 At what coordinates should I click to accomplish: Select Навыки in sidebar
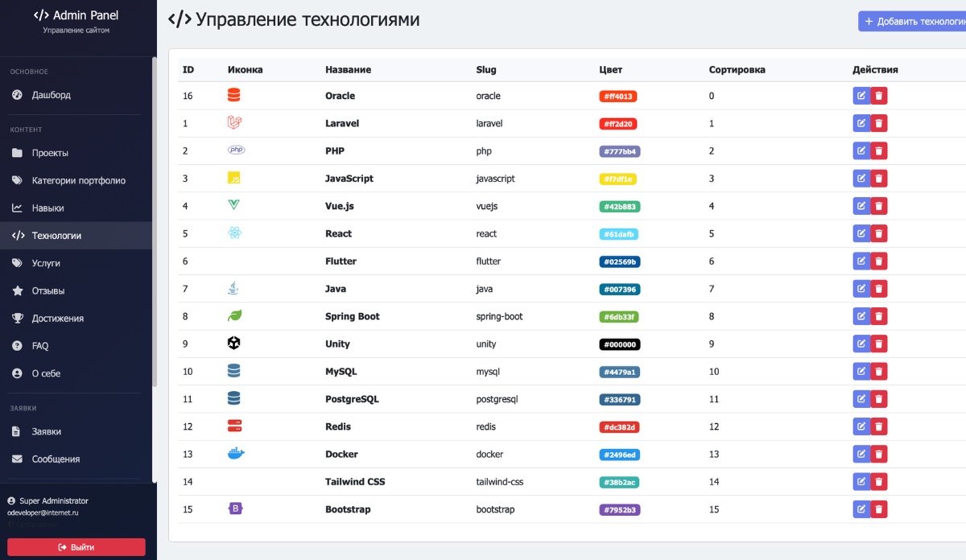click(x=76, y=208)
